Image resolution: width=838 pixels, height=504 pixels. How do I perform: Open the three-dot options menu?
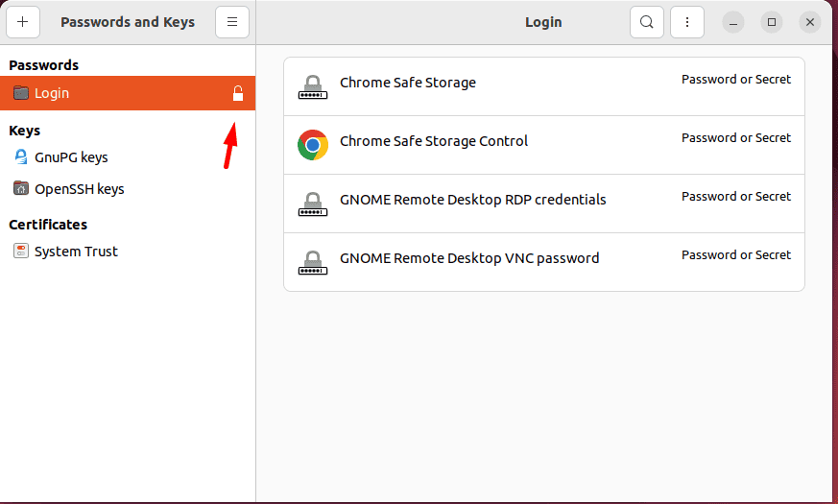[687, 22]
